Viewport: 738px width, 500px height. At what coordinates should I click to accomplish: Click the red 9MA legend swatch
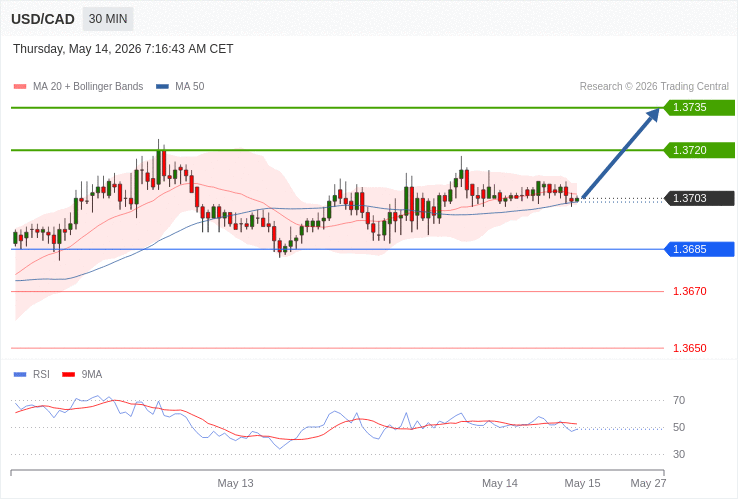point(69,374)
